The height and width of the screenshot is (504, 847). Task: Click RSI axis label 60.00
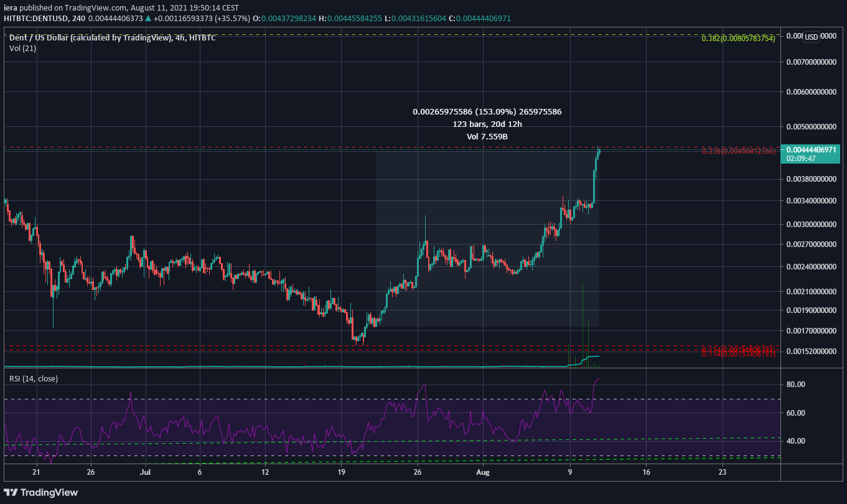coord(796,413)
